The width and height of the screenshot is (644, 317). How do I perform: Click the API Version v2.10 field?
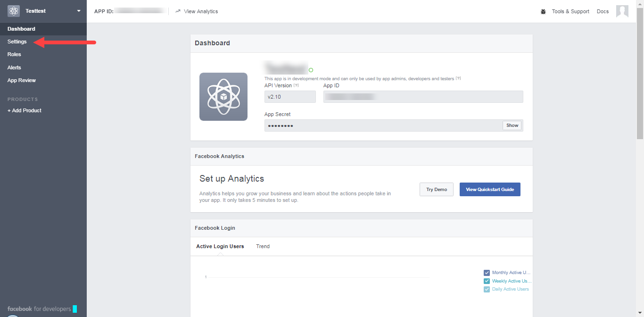(x=290, y=97)
